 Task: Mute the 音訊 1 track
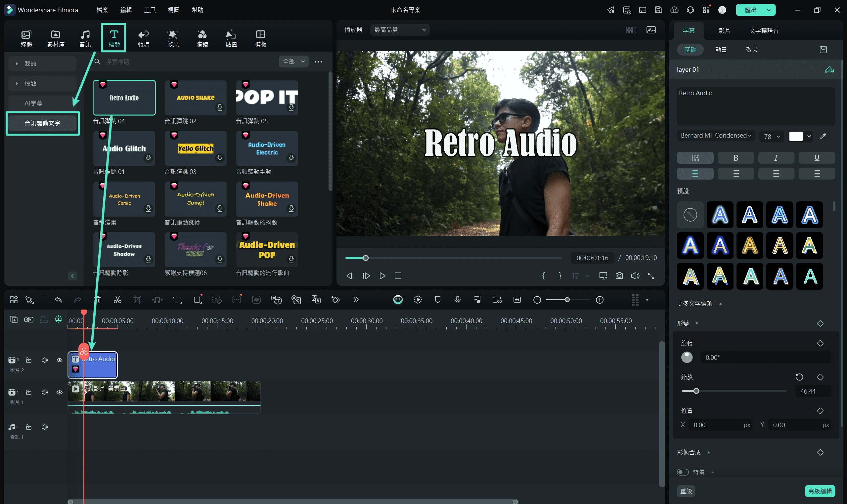point(45,427)
